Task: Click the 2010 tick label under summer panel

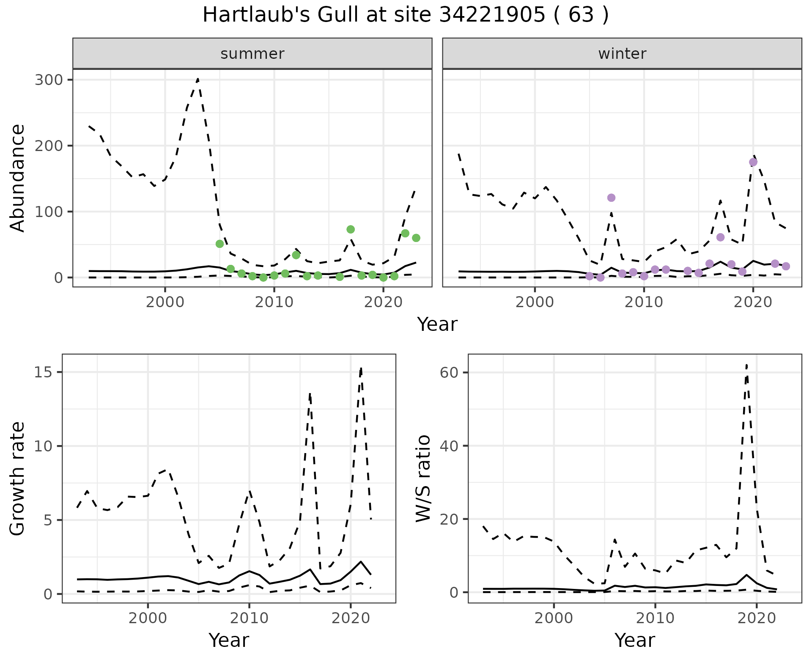Action: (274, 302)
